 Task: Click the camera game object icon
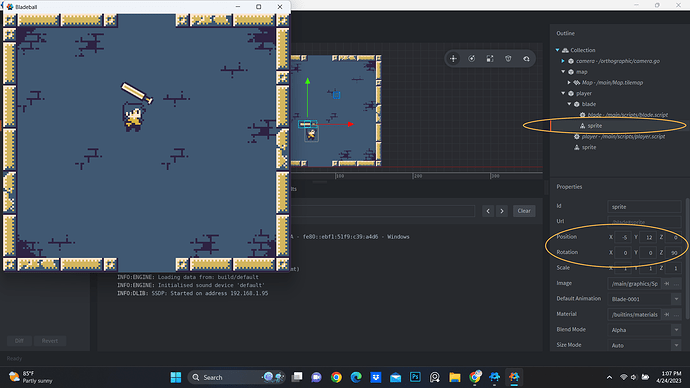(x=571, y=61)
